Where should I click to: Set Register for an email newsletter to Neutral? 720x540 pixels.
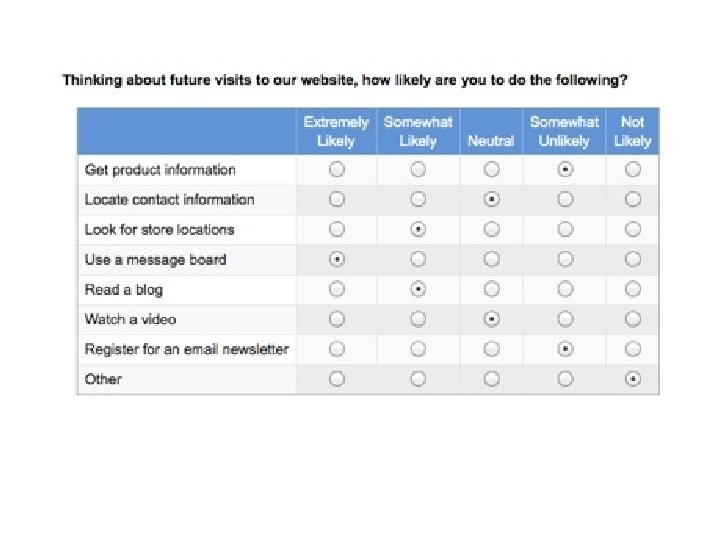pos(491,349)
